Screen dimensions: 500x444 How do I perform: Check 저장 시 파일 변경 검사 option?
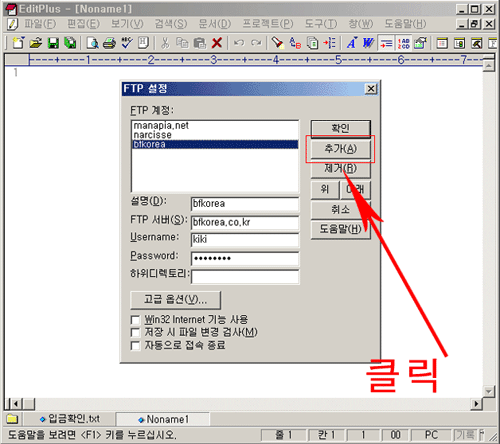click(x=135, y=333)
